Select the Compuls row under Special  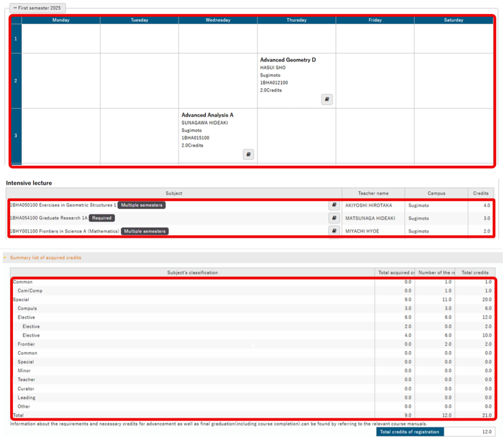[27, 308]
